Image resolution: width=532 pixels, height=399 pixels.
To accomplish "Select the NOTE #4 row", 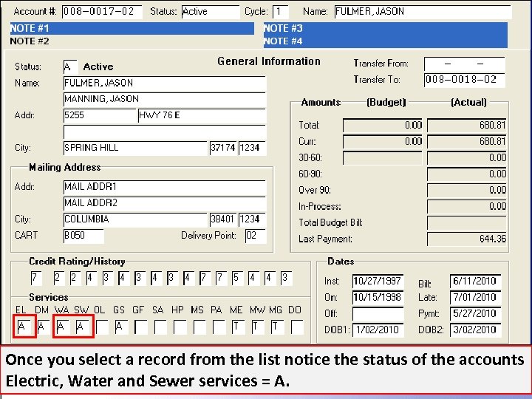I will [x=386, y=41].
